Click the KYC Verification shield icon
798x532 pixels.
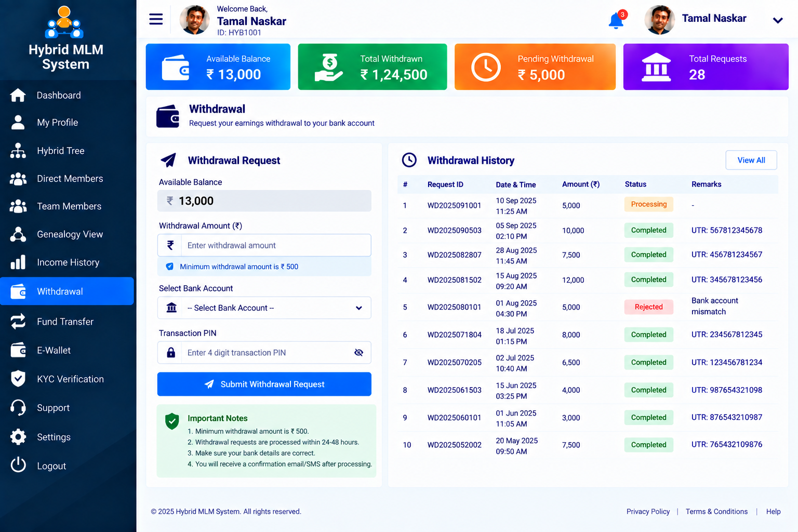coord(18,379)
